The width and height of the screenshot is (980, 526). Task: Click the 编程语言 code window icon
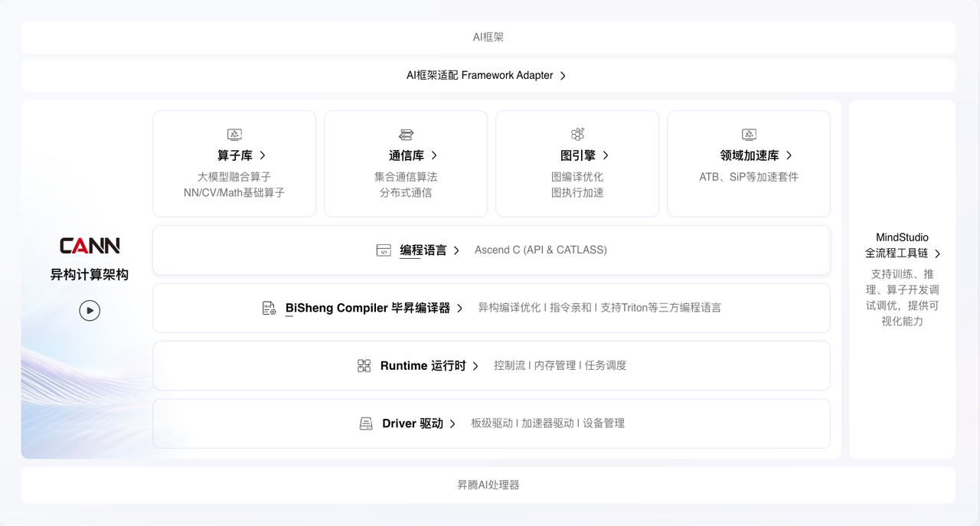click(384, 250)
